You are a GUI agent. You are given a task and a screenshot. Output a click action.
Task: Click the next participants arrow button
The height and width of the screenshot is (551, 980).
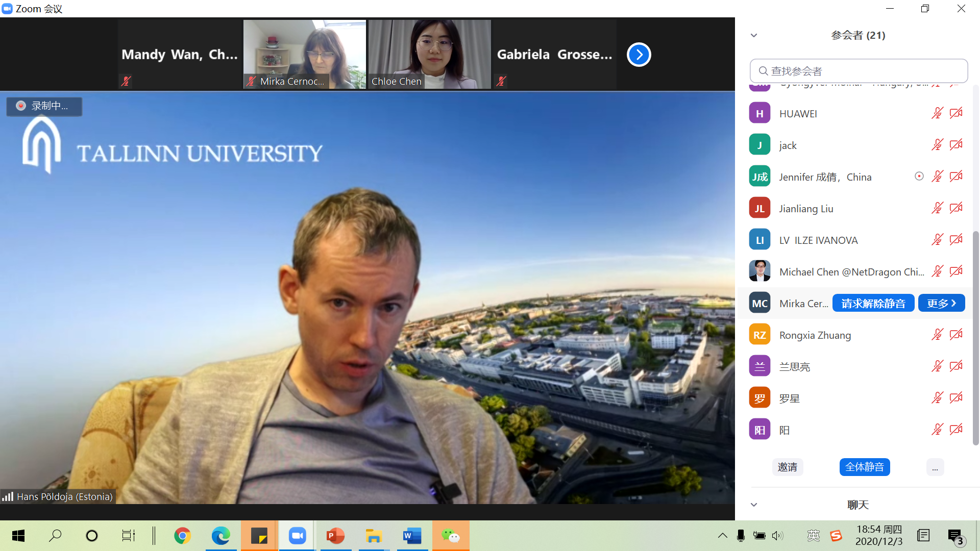(x=639, y=55)
